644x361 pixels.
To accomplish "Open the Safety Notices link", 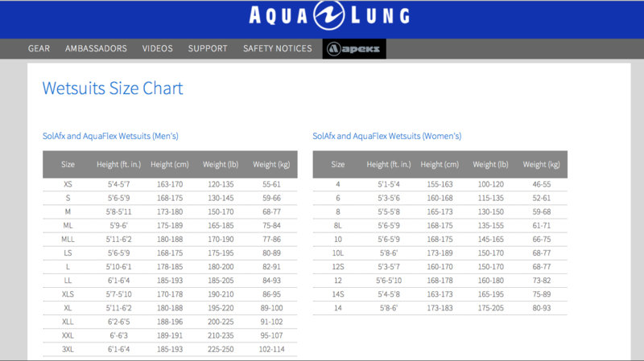I will click(x=277, y=48).
